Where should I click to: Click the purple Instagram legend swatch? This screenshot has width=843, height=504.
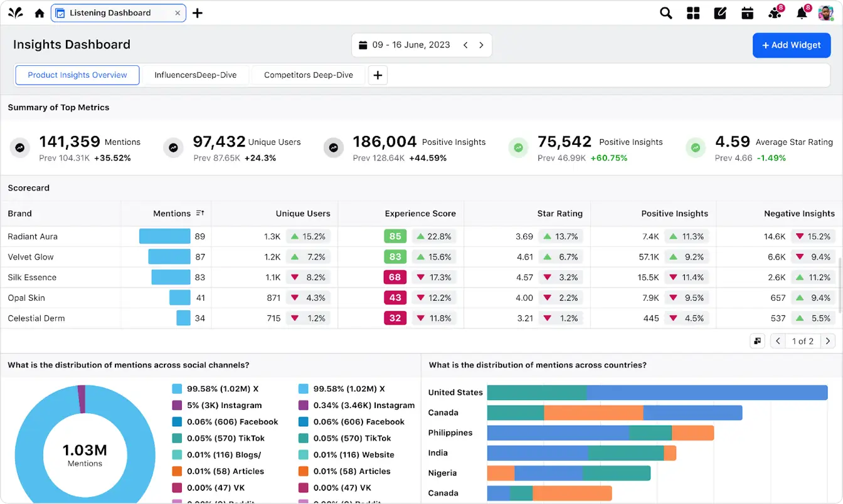pyautogui.click(x=176, y=405)
